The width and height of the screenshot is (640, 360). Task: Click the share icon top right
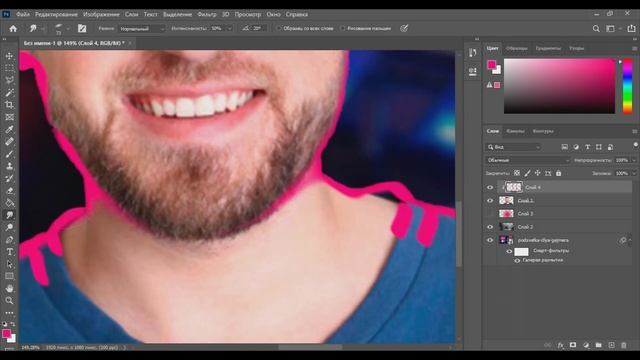pyautogui.click(x=631, y=28)
